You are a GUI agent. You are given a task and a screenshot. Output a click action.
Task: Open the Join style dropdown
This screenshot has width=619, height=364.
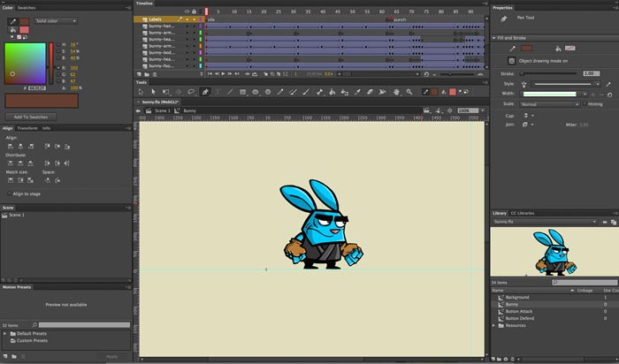point(529,125)
